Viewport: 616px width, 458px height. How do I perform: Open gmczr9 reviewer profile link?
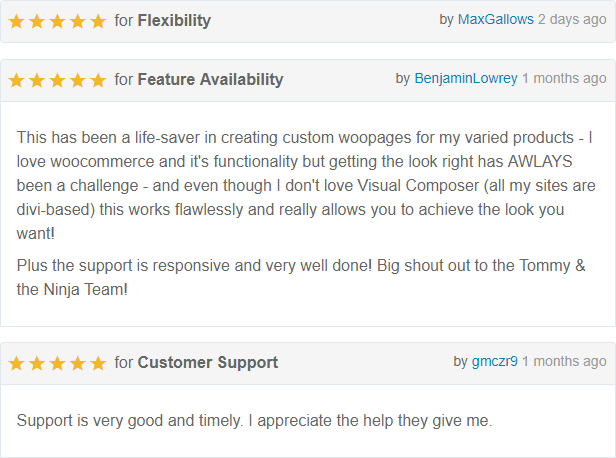coord(495,361)
